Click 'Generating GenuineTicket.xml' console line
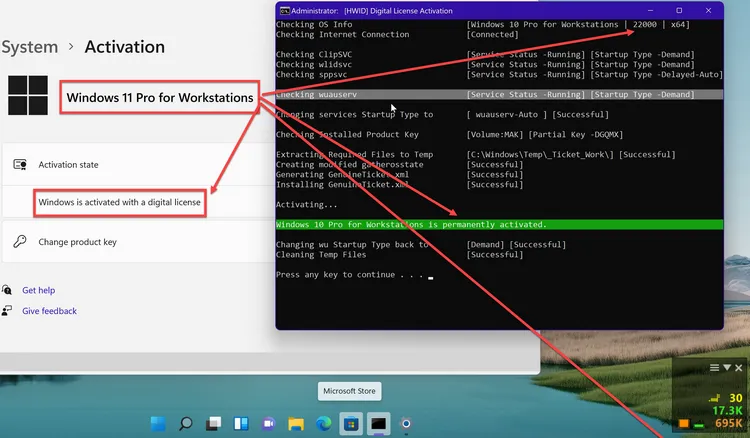The width and height of the screenshot is (750, 438). [342, 175]
